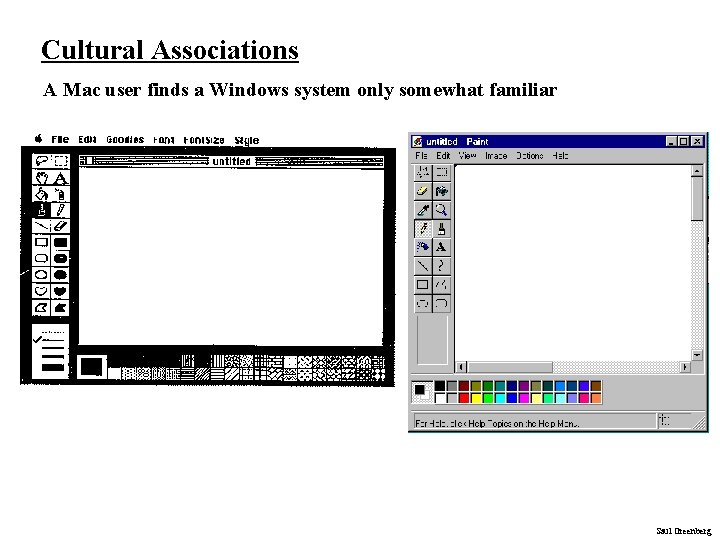This screenshot has width=720, height=540.
Task: Open the Help menu in Windows Paint
Action: [x=560, y=156]
